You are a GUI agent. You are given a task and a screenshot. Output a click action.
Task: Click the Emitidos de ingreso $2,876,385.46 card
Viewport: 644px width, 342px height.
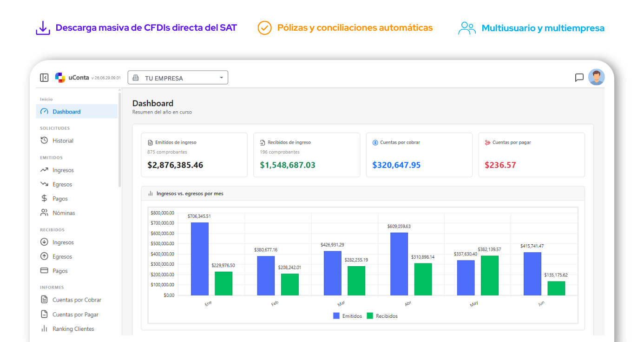(194, 155)
